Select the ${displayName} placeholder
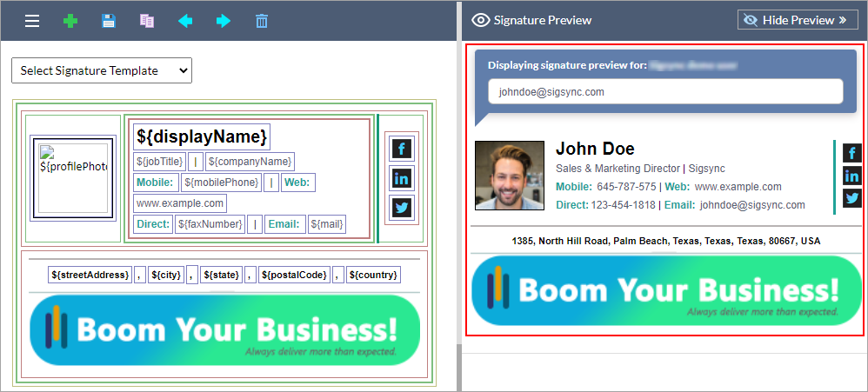The image size is (868, 392). [201, 136]
